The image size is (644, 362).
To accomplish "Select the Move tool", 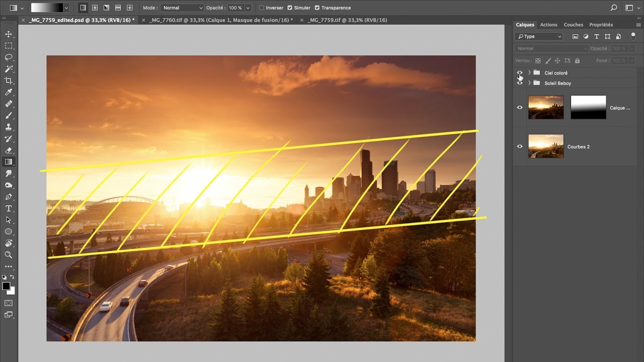I will click(x=9, y=34).
